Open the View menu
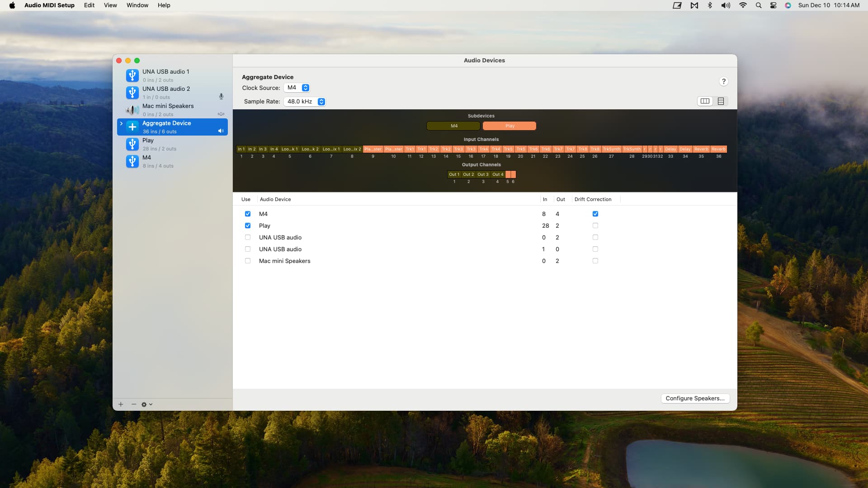The height and width of the screenshot is (488, 868). coord(110,5)
